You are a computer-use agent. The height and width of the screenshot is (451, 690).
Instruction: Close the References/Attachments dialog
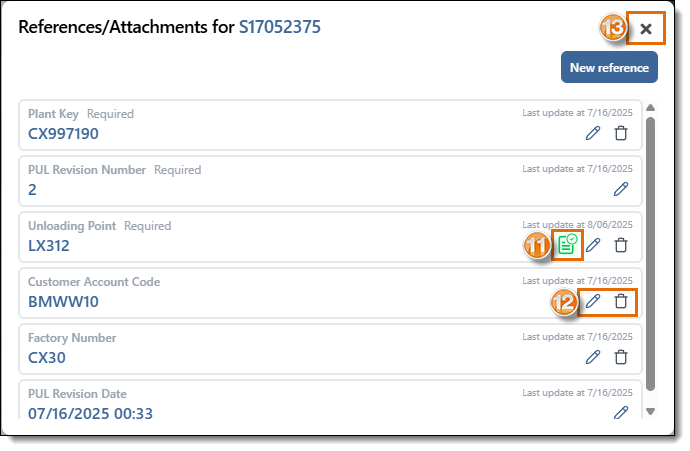point(646,29)
